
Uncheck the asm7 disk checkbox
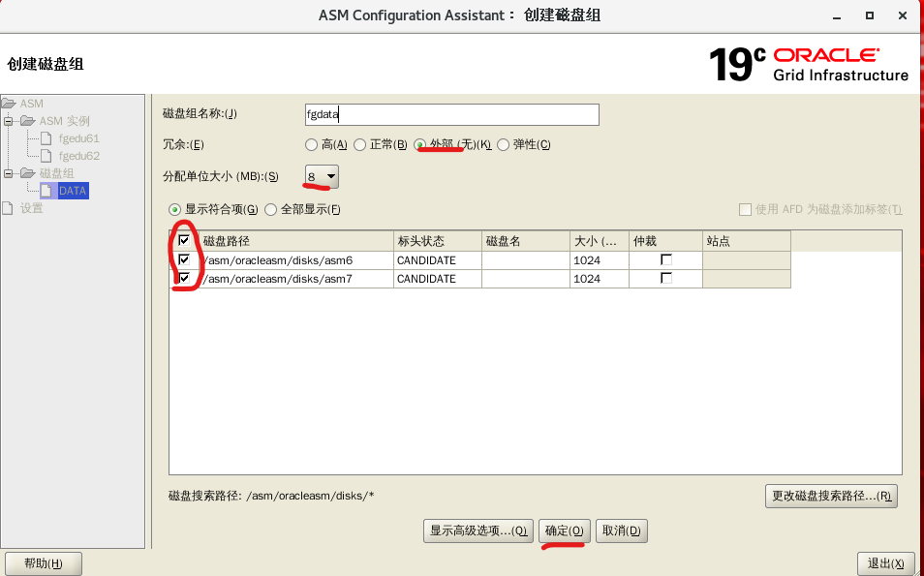184,278
